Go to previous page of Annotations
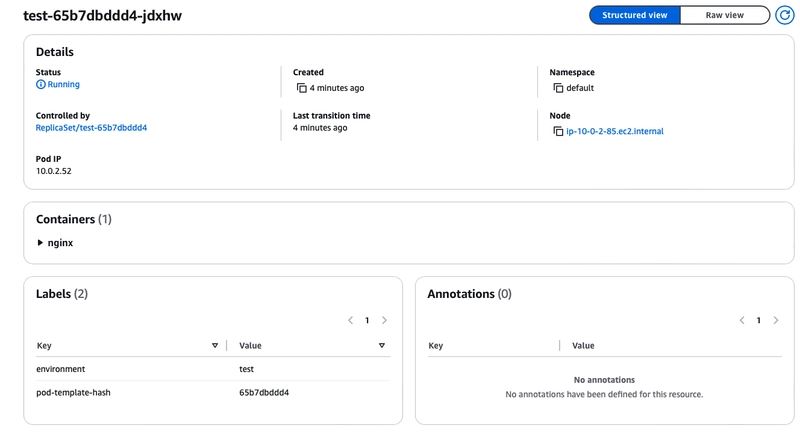Image resolution: width=800 pixels, height=437 pixels. [x=742, y=321]
